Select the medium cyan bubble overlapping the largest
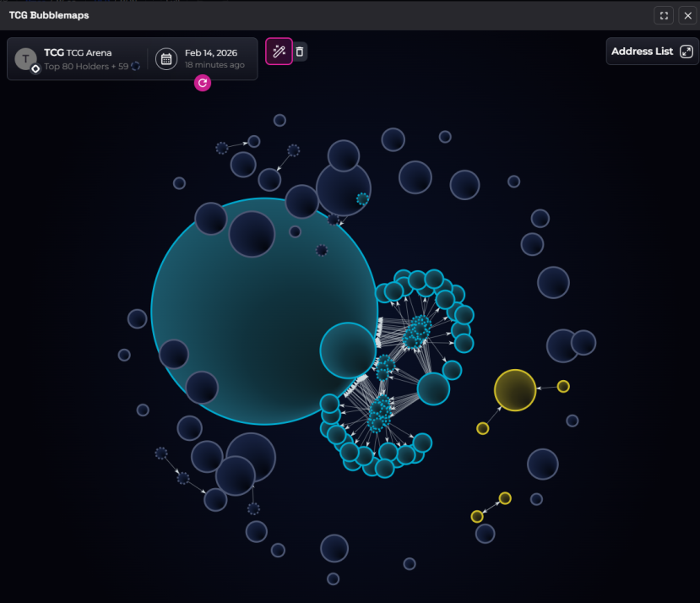The width and height of the screenshot is (700, 603). (x=348, y=350)
